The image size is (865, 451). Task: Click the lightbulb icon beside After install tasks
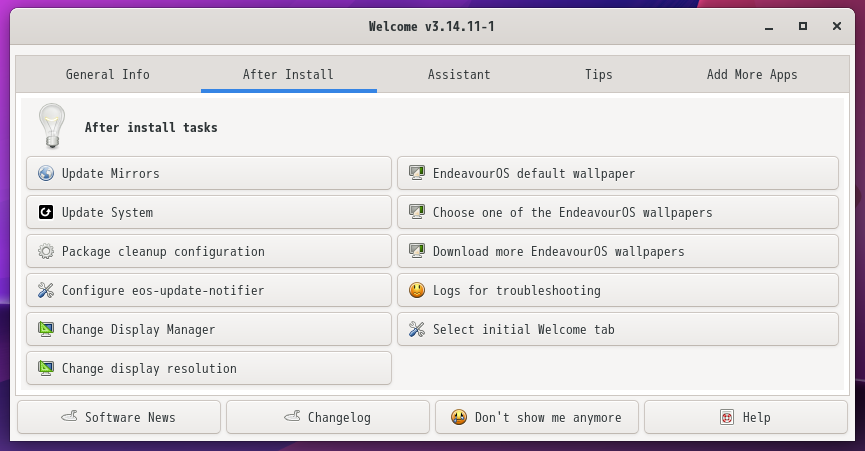52,126
